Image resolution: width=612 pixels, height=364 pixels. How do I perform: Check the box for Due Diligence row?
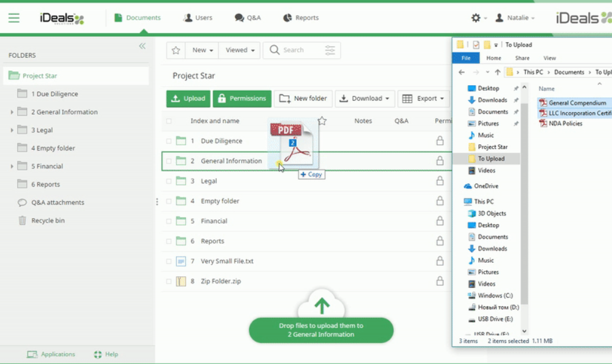click(169, 141)
